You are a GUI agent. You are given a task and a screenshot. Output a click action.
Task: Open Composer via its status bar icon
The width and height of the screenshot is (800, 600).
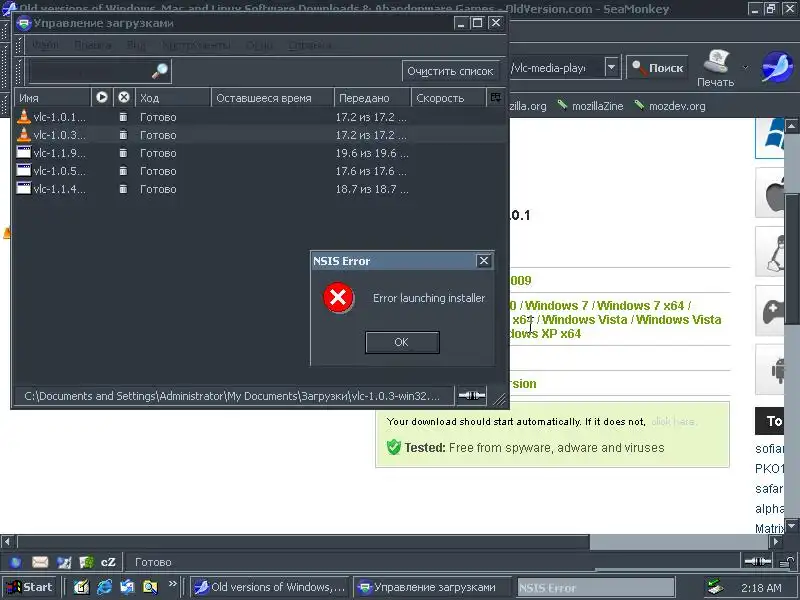click(64, 562)
